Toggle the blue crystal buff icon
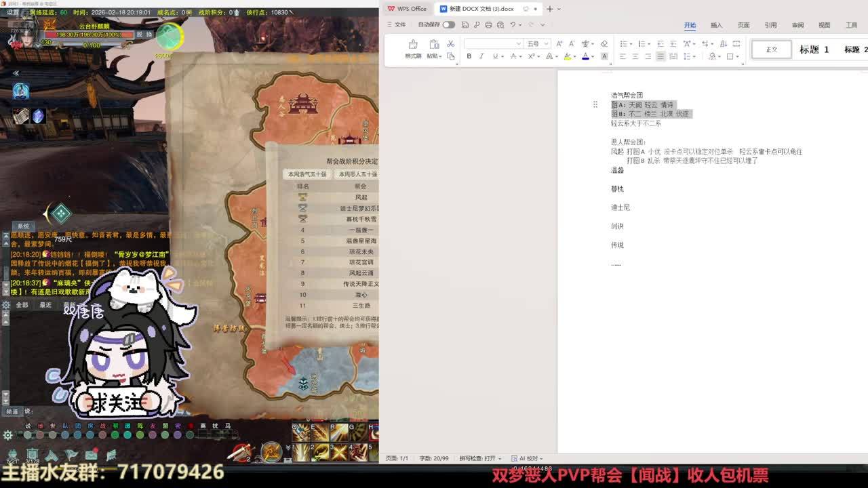Screen dimensions: 868x488 (x=38, y=116)
